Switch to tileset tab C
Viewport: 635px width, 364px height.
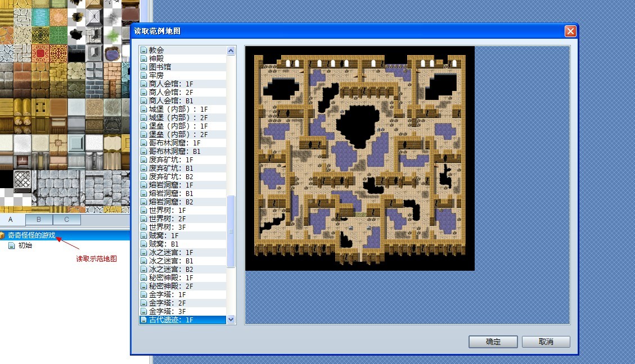click(x=67, y=219)
